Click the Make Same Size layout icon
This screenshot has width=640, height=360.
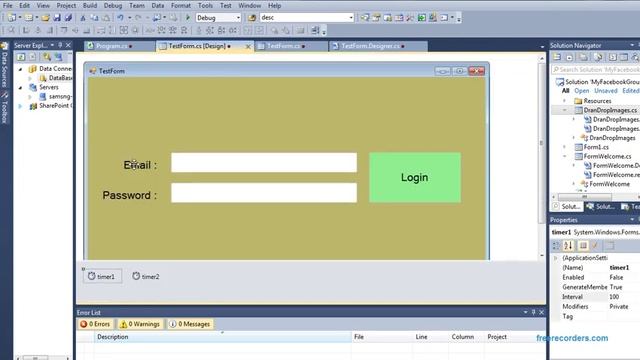point(123,31)
